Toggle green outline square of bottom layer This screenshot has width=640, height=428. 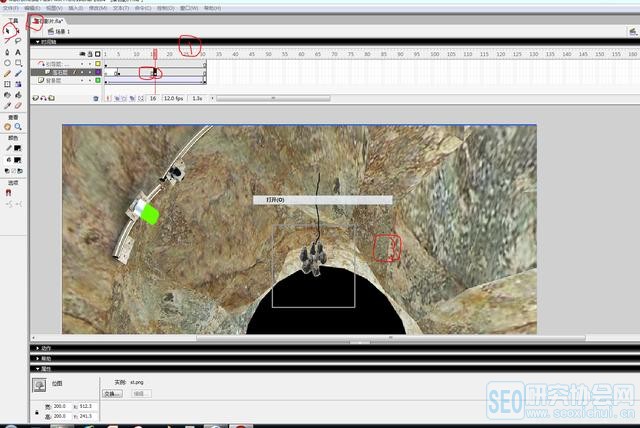pyautogui.click(x=98, y=80)
